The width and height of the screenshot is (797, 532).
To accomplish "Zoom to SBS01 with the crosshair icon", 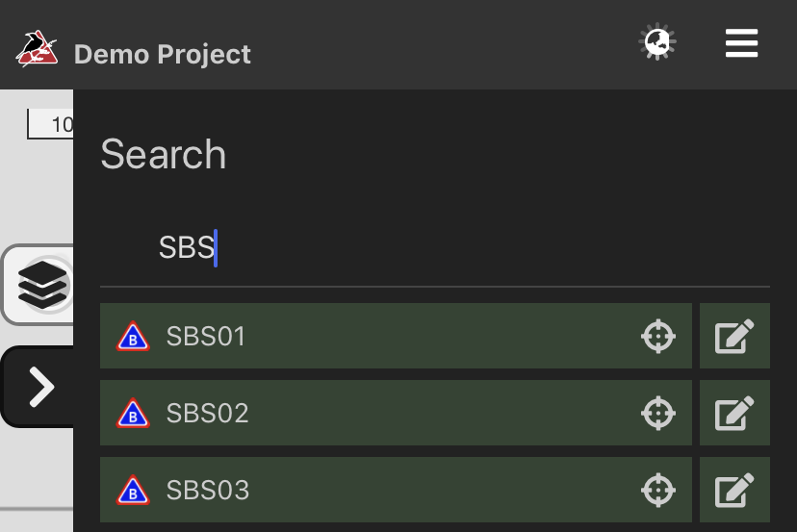I will (658, 336).
